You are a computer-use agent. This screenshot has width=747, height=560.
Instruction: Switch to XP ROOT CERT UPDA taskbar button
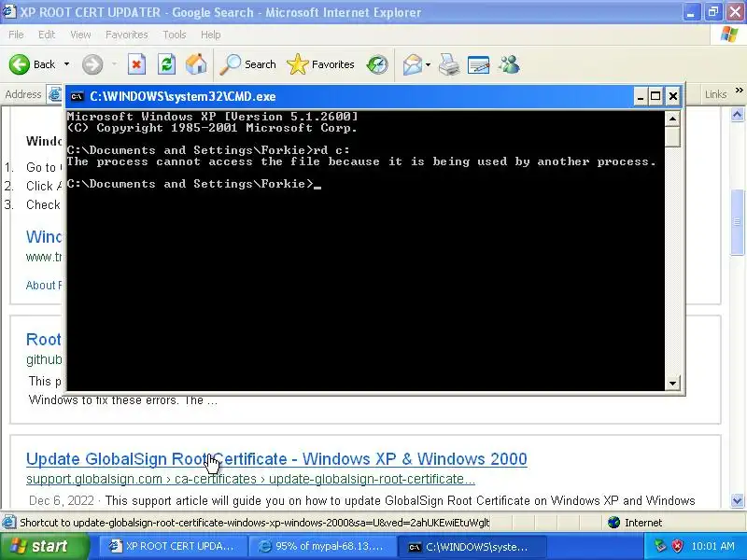click(x=174, y=546)
